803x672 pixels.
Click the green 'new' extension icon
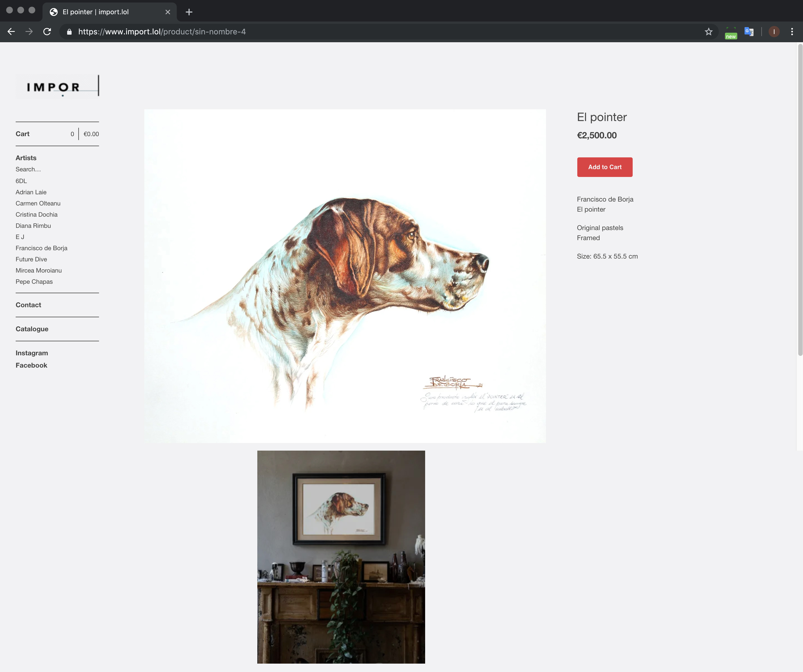(x=731, y=32)
